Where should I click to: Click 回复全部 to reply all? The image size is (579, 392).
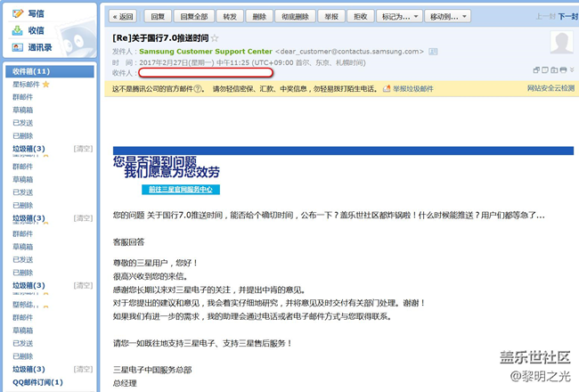pos(194,17)
